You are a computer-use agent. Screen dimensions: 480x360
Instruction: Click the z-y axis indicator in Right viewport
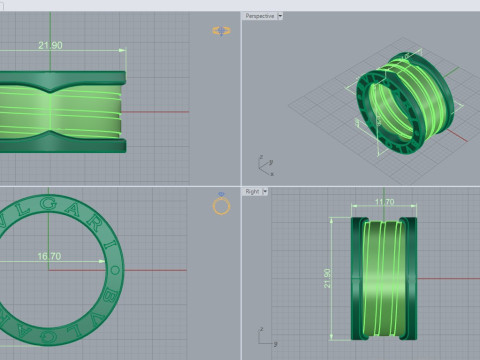click(267, 337)
